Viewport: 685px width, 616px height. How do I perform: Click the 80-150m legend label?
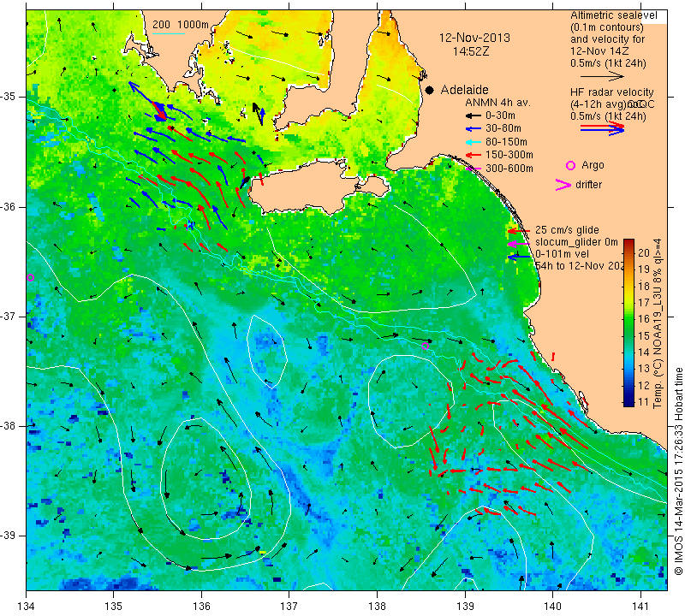[x=506, y=142]
